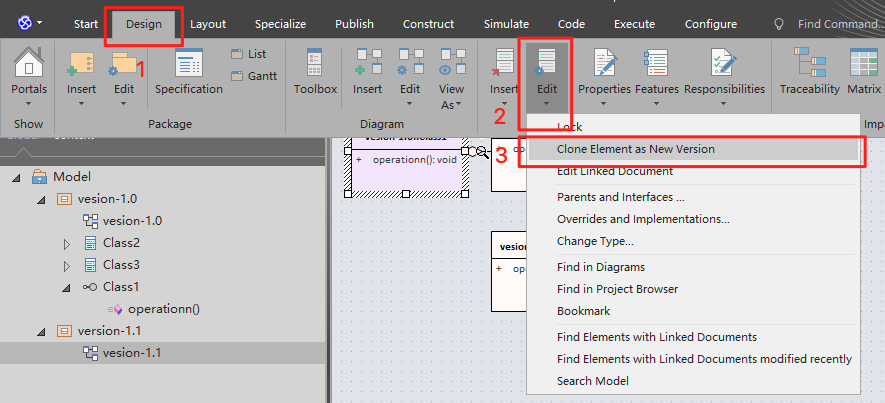Click the Element Edit icon
Image resolution: width=885 pixels, height=403 pixels.
(x=546, y=63)
